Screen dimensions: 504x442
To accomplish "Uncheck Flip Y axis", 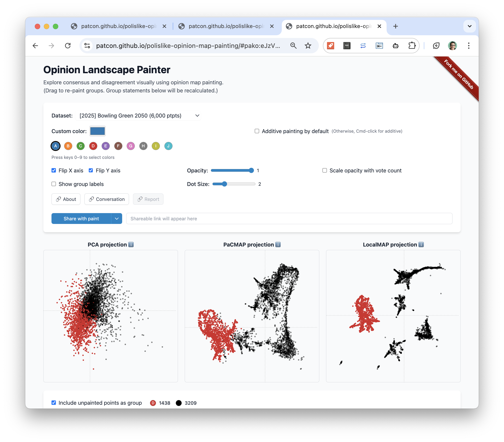I will click(x=91, y=170).
